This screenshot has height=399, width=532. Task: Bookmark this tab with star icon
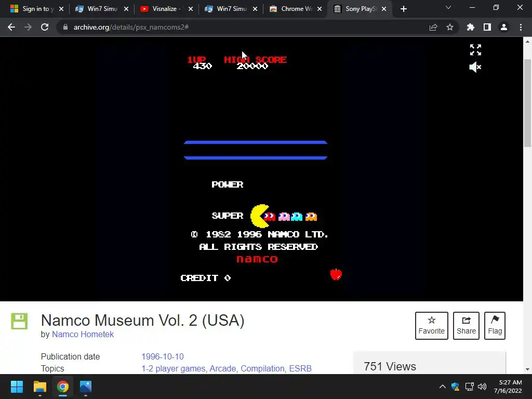(450, 27)
